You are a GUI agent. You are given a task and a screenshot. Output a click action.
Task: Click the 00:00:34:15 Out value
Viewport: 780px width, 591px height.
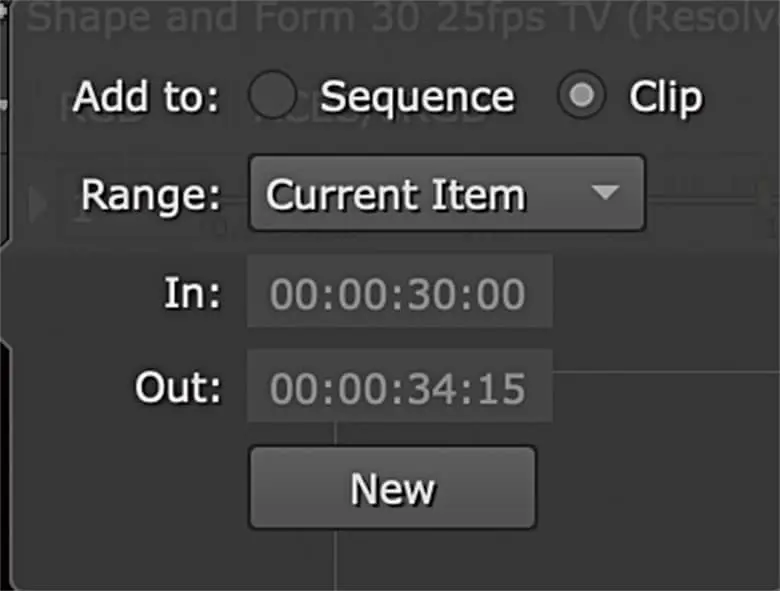pos(397,389)
